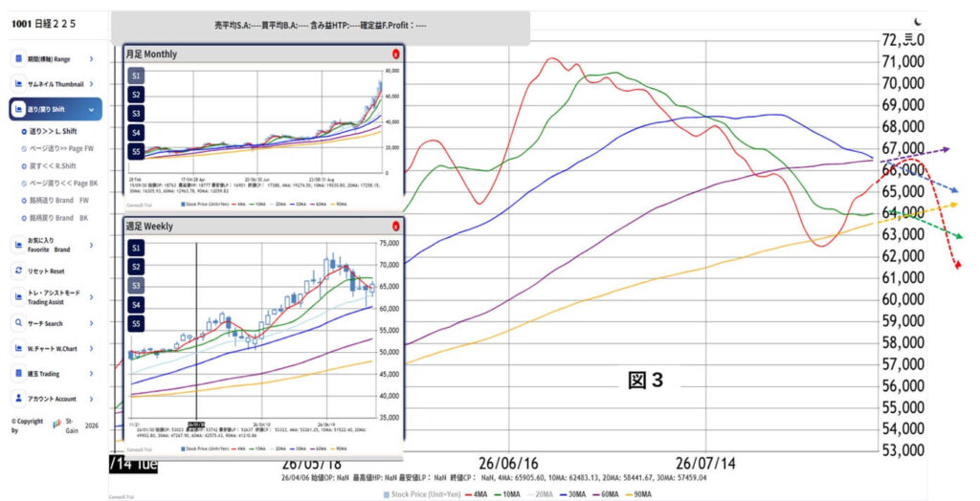This screenshot has height=501, width=980.
Task: Toggle 20MA line in main chart legend
Action: pos(540,494)
